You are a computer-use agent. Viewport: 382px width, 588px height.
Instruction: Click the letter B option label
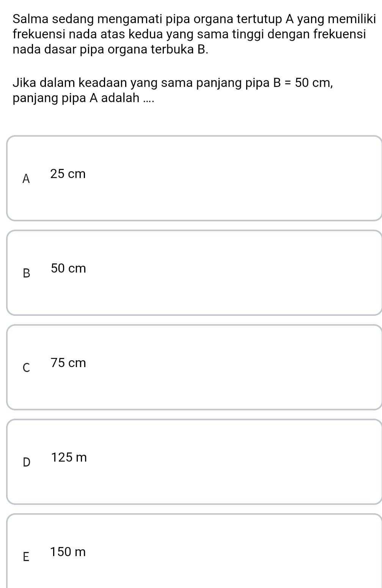coord(26,273)
